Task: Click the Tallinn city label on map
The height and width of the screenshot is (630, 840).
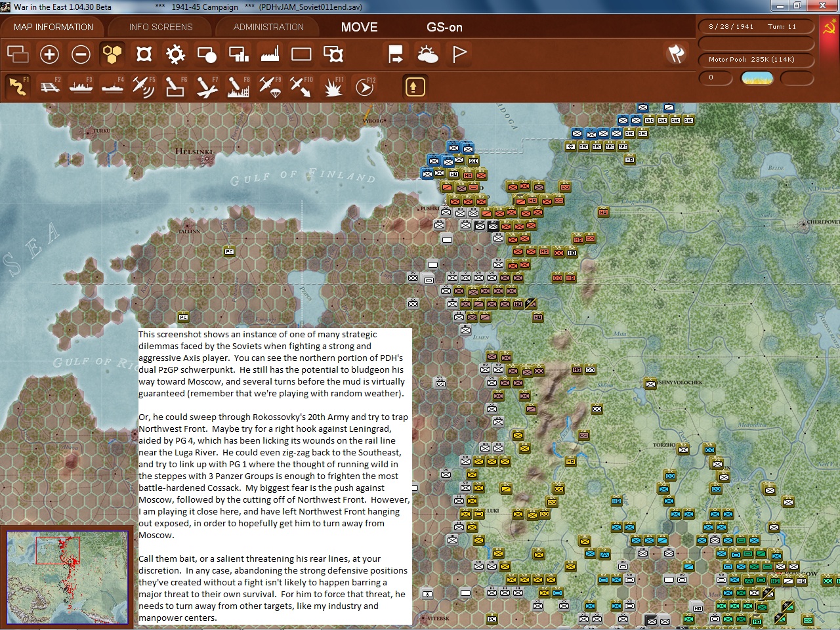Action: [x=189, y=231]
